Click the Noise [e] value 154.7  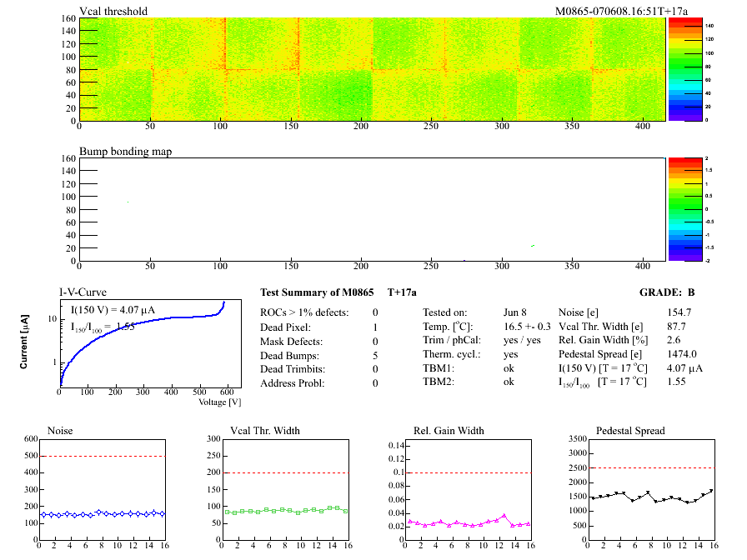tap(679, 312)
